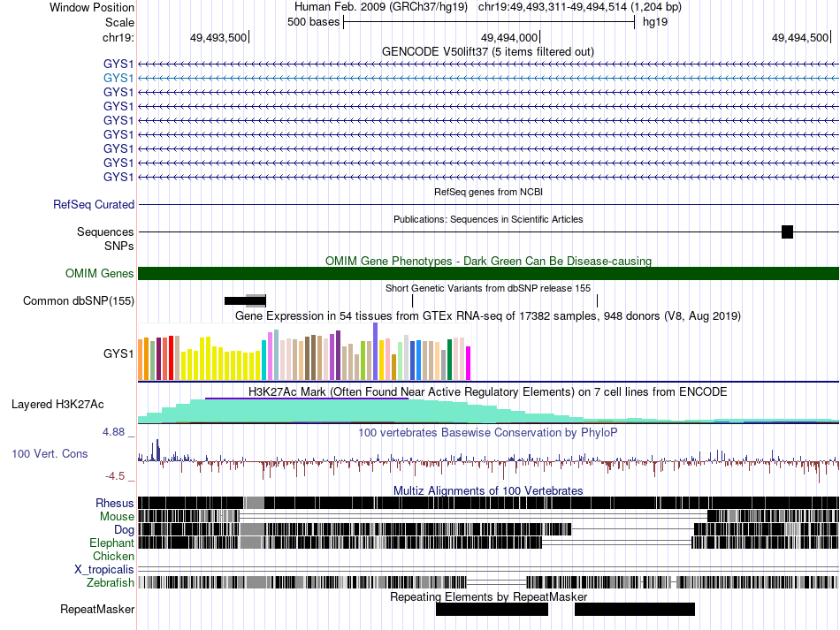This screenshot has height=630, width=840.
Task: Click 'Multiz Alignments of 100 Vertebrates' title
Action: 488,490
